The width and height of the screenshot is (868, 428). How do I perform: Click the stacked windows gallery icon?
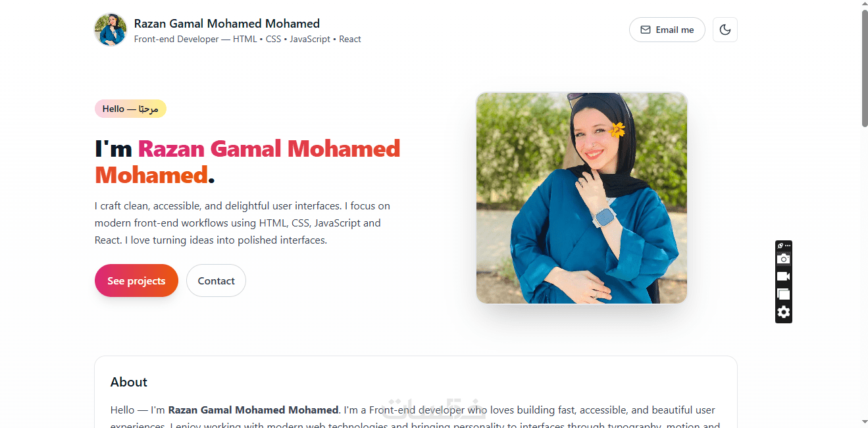[x=783, y=294]
